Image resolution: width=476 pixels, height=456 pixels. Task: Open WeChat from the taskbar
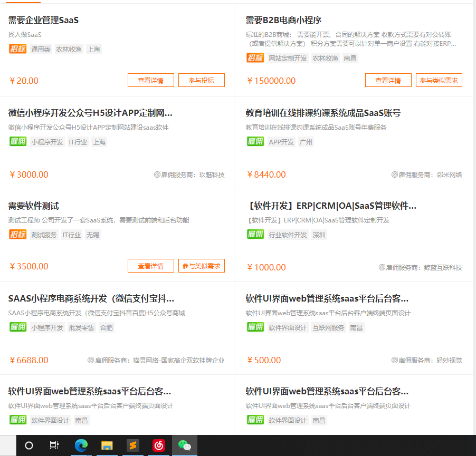coord(185,445)
